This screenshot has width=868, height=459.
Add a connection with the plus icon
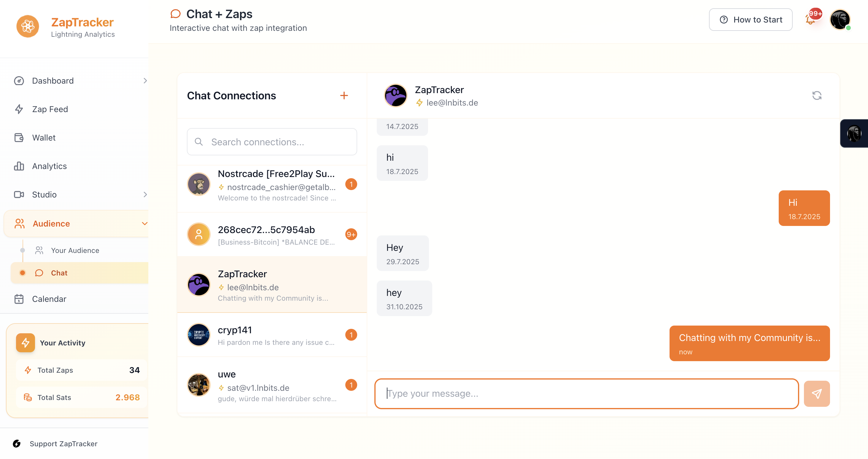[x=344, y=96]
